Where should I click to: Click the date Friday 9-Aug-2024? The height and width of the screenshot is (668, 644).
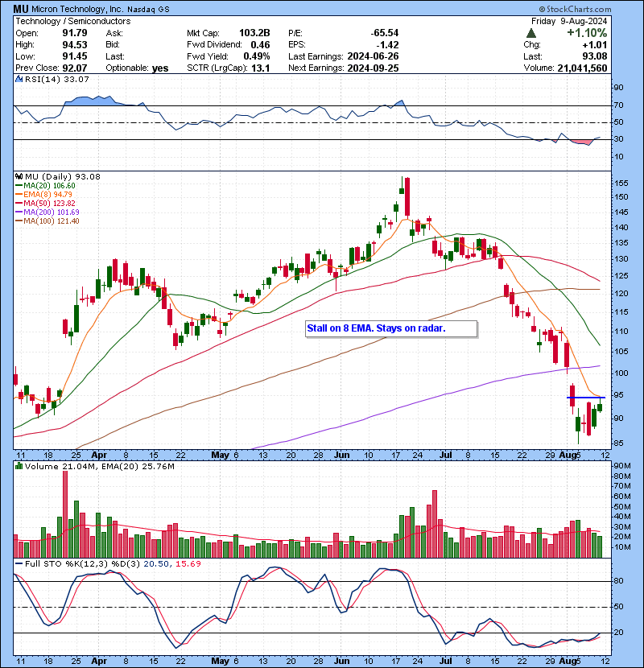tap(569, 21)
